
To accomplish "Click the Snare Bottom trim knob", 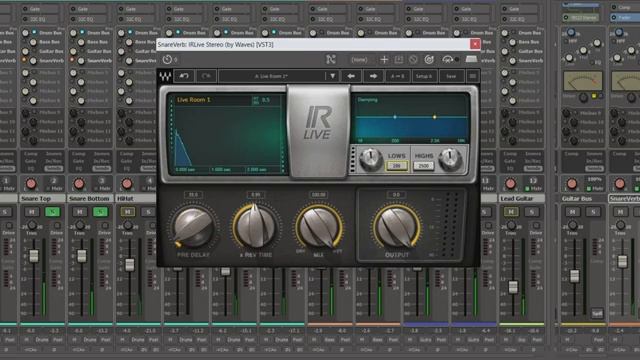I will click(x=80, y=225).
